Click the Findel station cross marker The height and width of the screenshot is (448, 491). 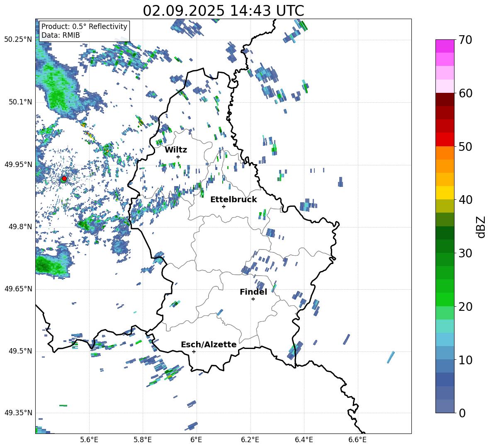tap(253, 299)
